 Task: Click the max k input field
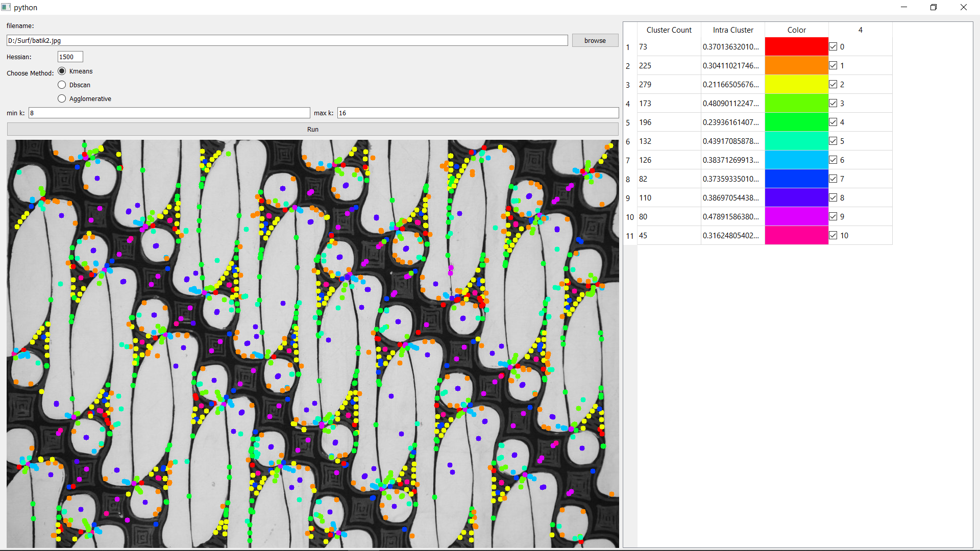(477, 113)
